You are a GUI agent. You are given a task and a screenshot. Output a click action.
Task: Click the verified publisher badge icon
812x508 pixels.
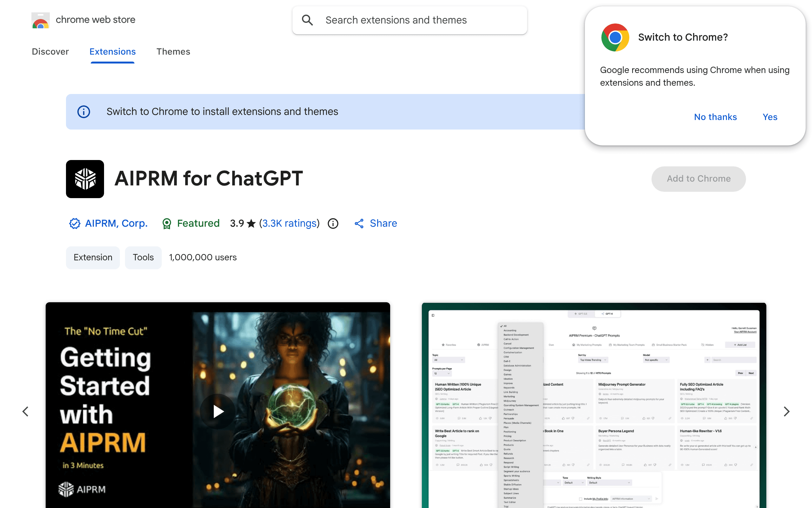coord(75,224)
